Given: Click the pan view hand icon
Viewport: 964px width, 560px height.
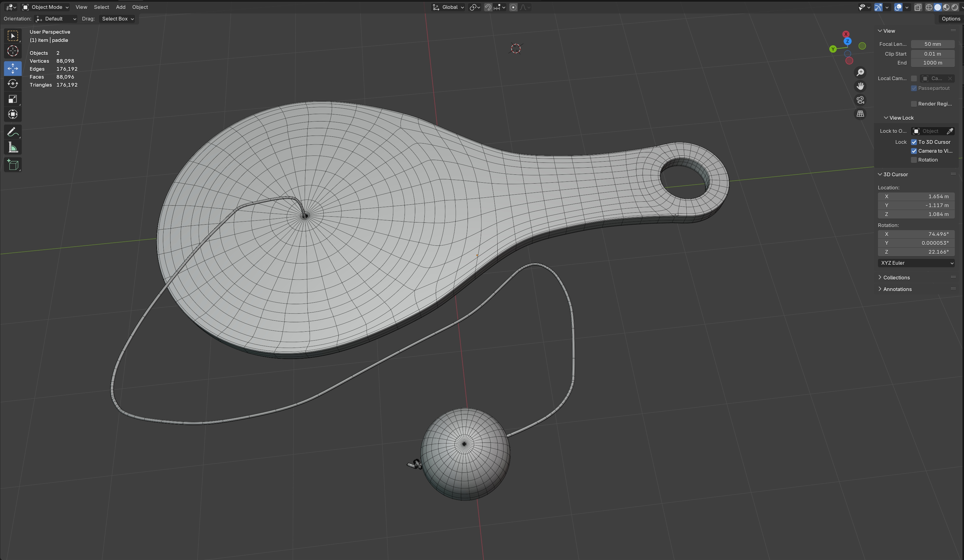Looking at the screenshot, I should point(860,86).
